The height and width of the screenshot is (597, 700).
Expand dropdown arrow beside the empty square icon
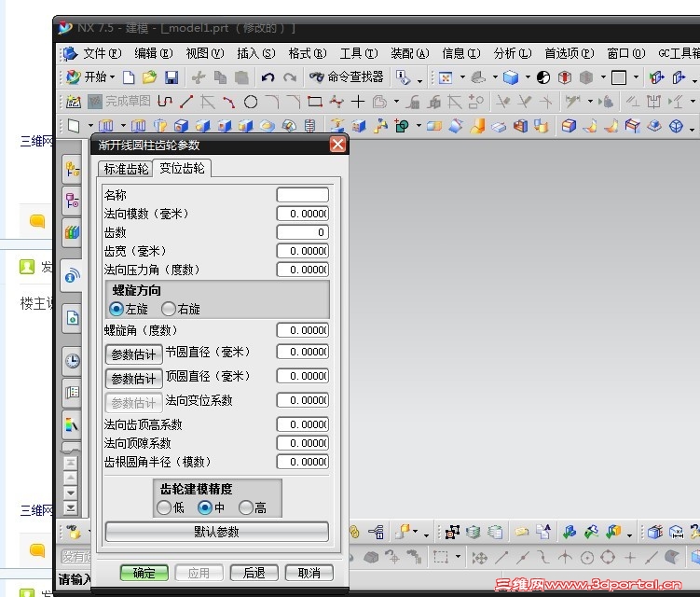pos(637,77)
